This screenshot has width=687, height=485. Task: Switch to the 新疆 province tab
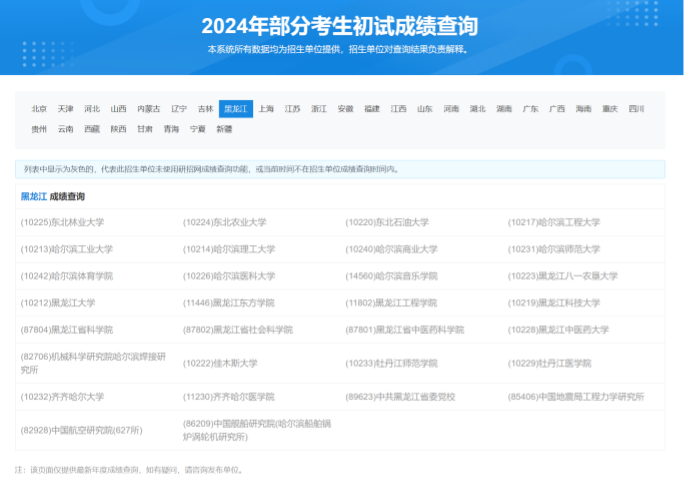point(224,129)
